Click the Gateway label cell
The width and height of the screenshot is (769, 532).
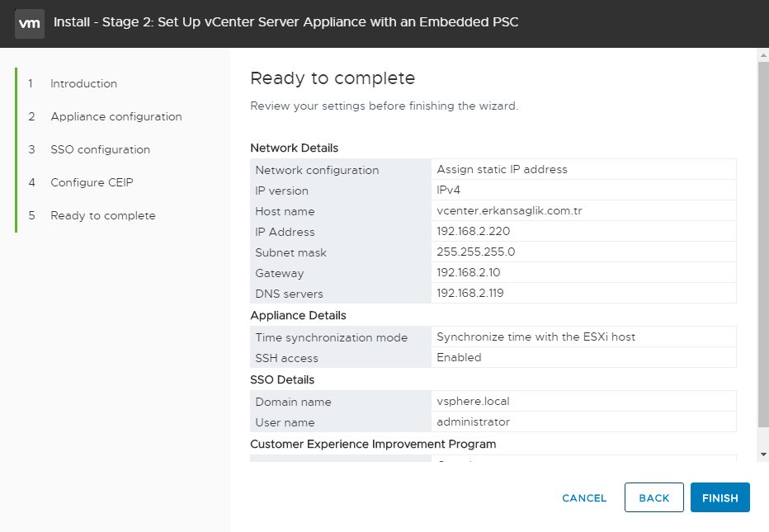[x=341, y=273]
